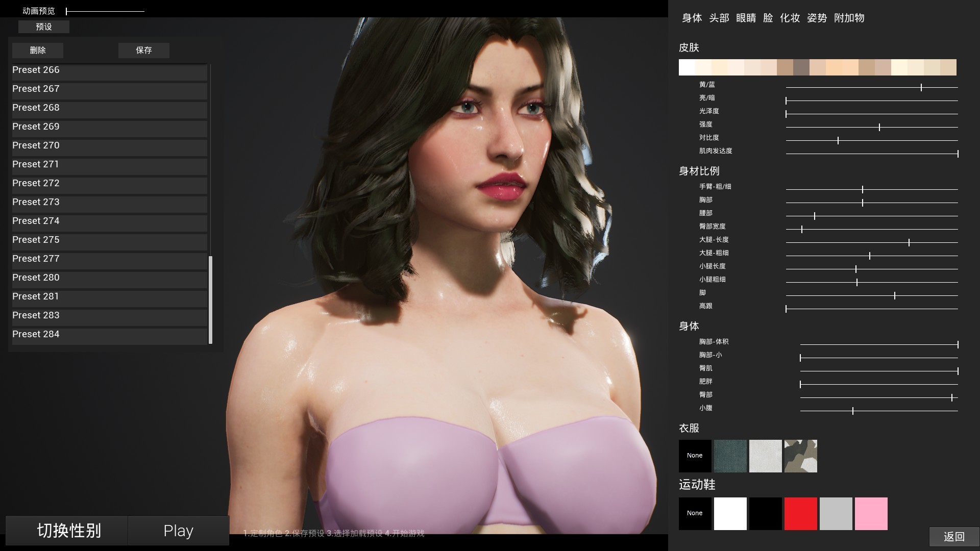This screenshot has height=551, width=980.
Task: Switch to the 附加物 tab
Action: tap(848, 18)
